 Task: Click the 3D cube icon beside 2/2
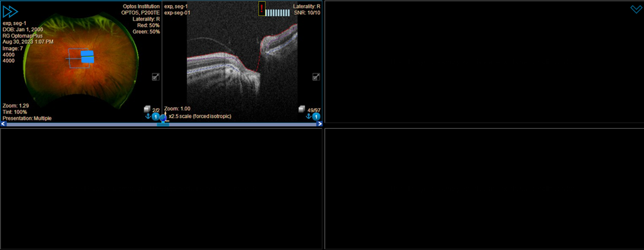coord(147,110)
